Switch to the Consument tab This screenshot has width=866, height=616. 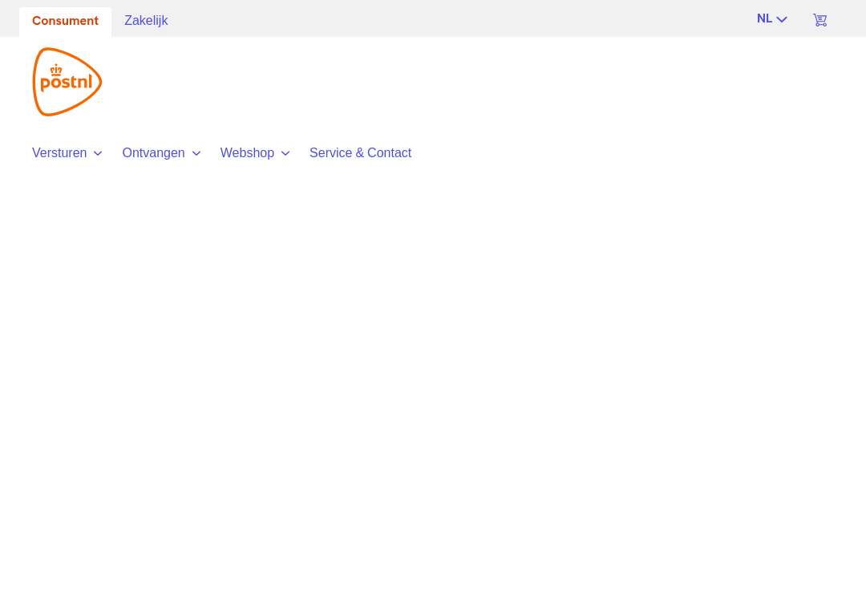tap(65, 21)
